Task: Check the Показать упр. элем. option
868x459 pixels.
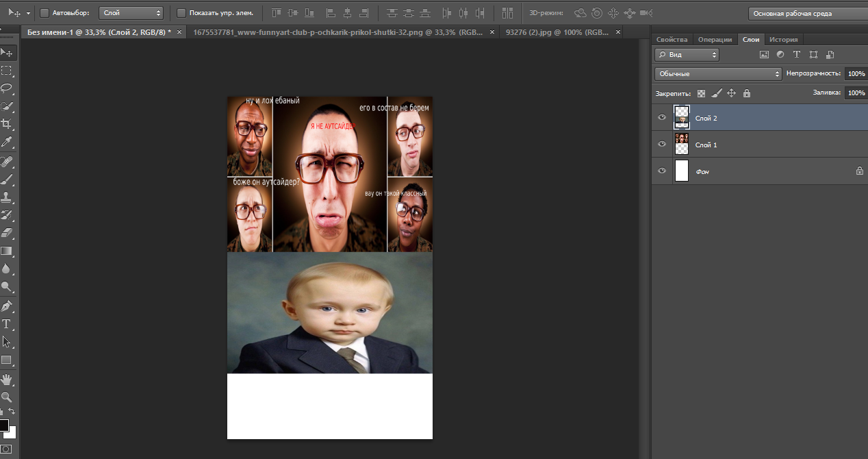Action: (x=181, y=13)
